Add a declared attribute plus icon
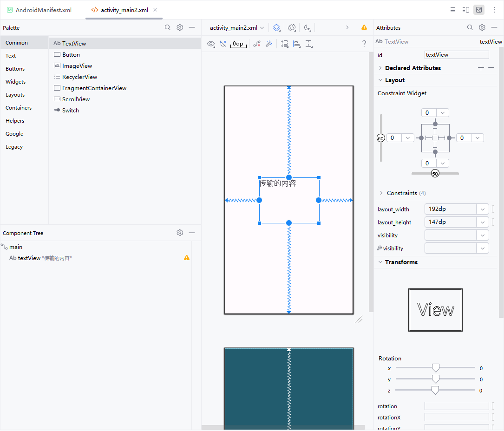This screenshot has height=431, width=504. (x=481, y=68)
